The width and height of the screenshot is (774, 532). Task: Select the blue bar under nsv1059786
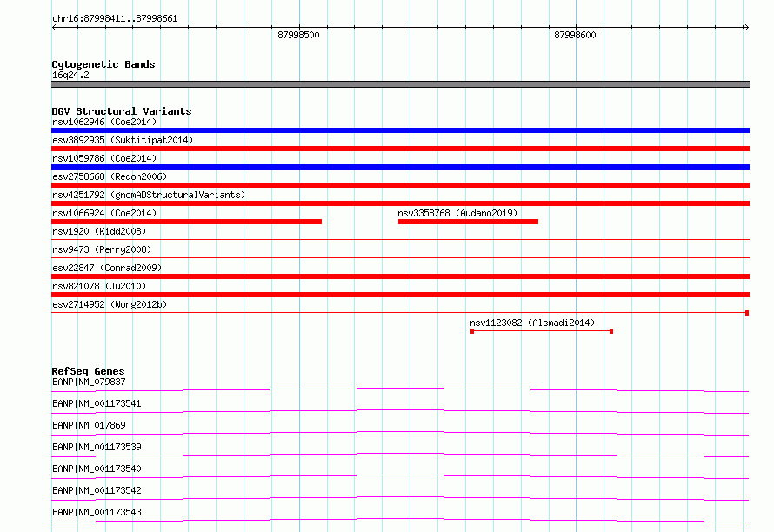[400, 167]
